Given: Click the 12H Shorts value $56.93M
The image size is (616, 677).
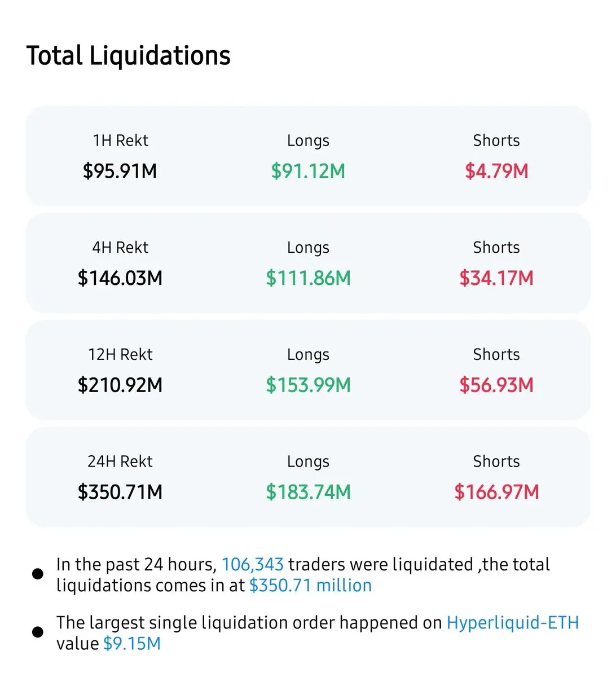Looking at the screenshot, I should pyautogui.click(x=496, y=385).
